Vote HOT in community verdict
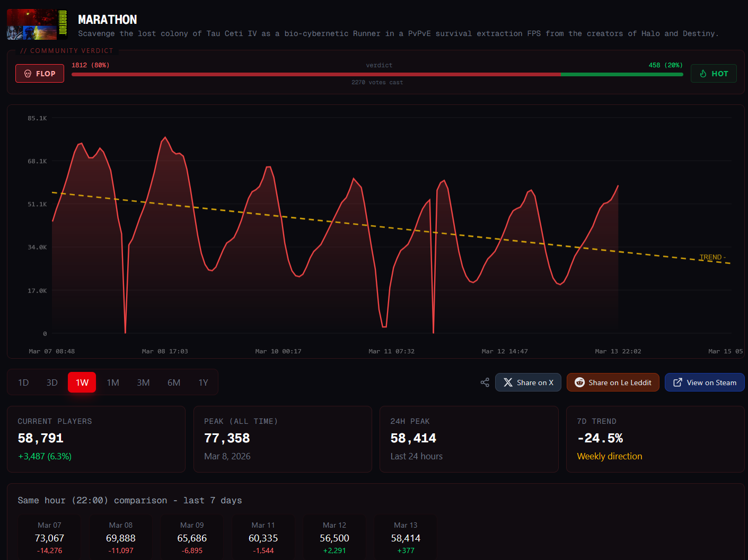 point(714,74)
